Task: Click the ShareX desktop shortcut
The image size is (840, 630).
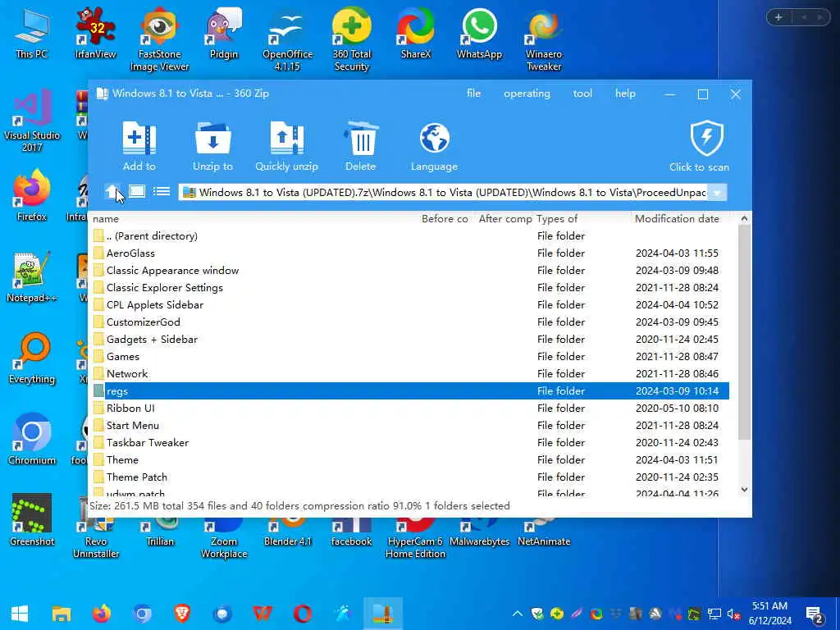Action: pos(416,34)
